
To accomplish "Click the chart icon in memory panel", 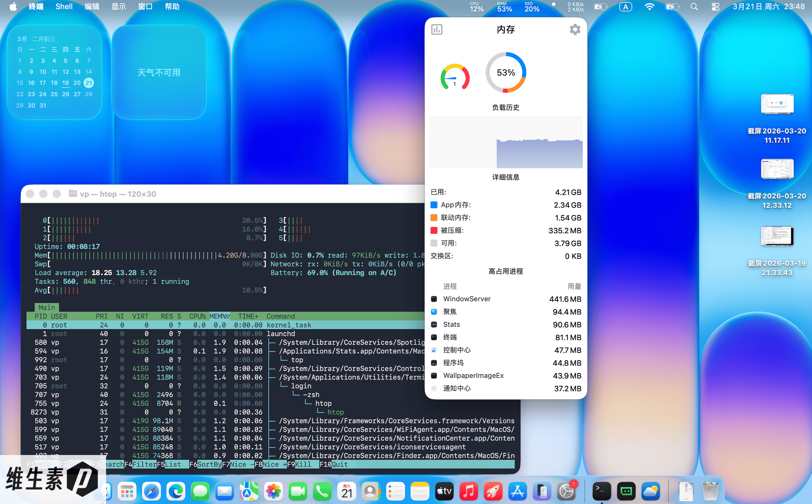I will coord(437,30).
